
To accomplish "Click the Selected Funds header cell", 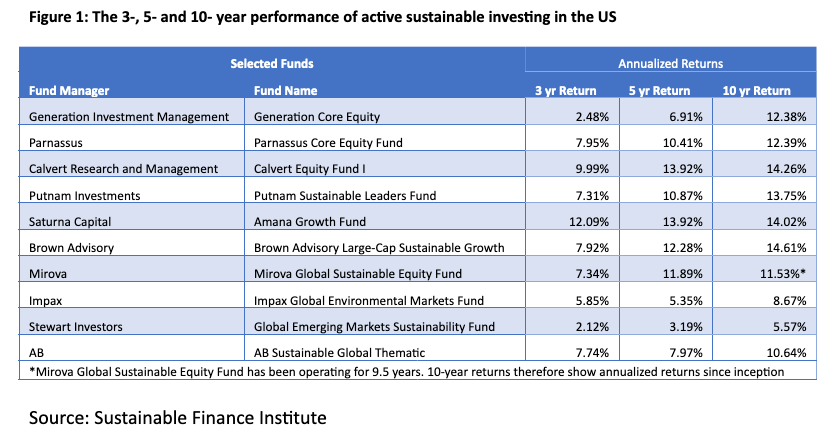I will pyautogui.click(x=272, y=63).
